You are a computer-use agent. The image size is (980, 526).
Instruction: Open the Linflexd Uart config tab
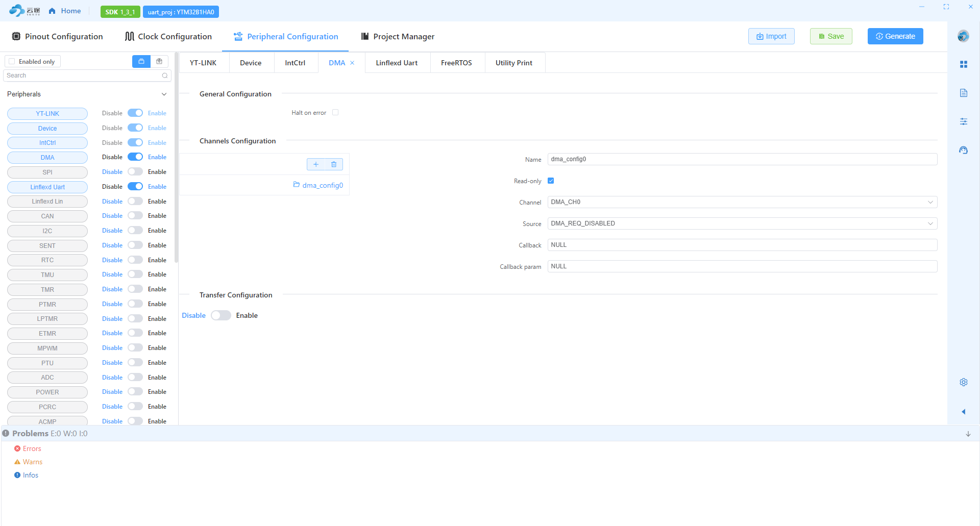tap(397, 63)
